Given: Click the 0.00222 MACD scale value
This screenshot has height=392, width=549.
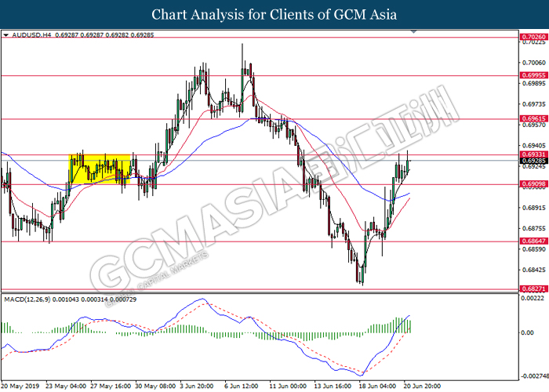Looking at the screenshot, I should pos(533,298).
